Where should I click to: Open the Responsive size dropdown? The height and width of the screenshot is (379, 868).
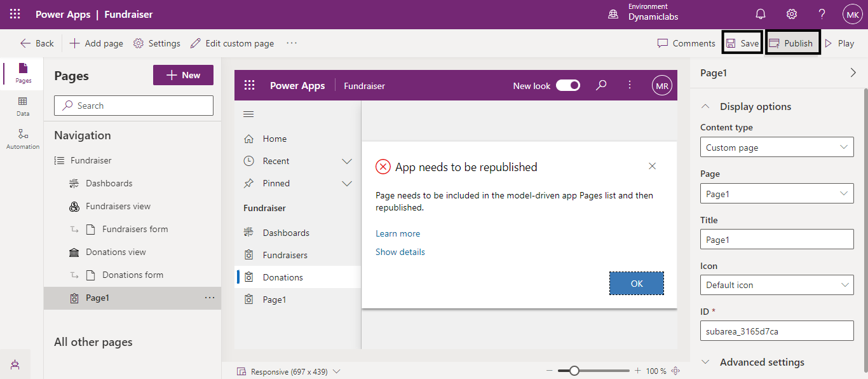pos(289,371)
